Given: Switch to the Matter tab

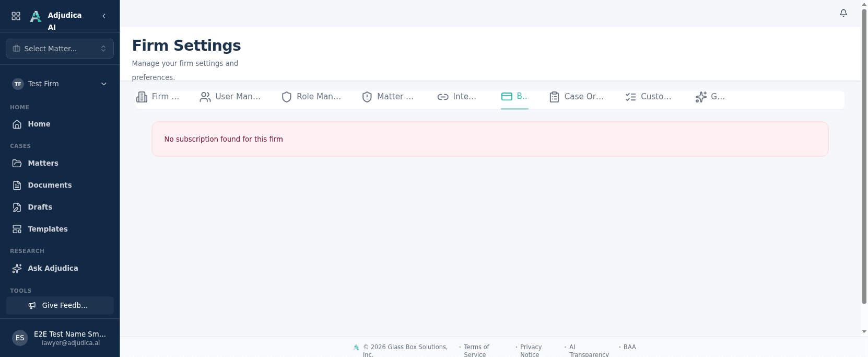Looking at the screenshot, I should pyautogui.click(x=388, y=97).
